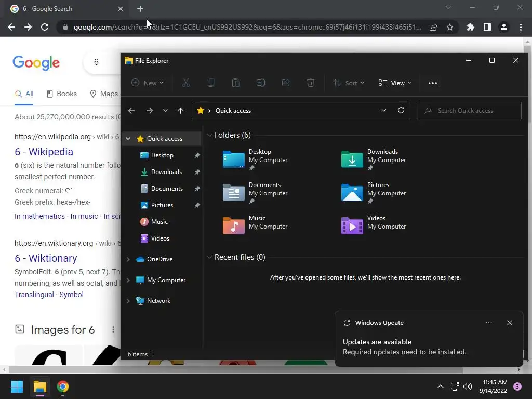Open the Sort dropdown
This screenshot has width=532, height=399.
(349, 83)
